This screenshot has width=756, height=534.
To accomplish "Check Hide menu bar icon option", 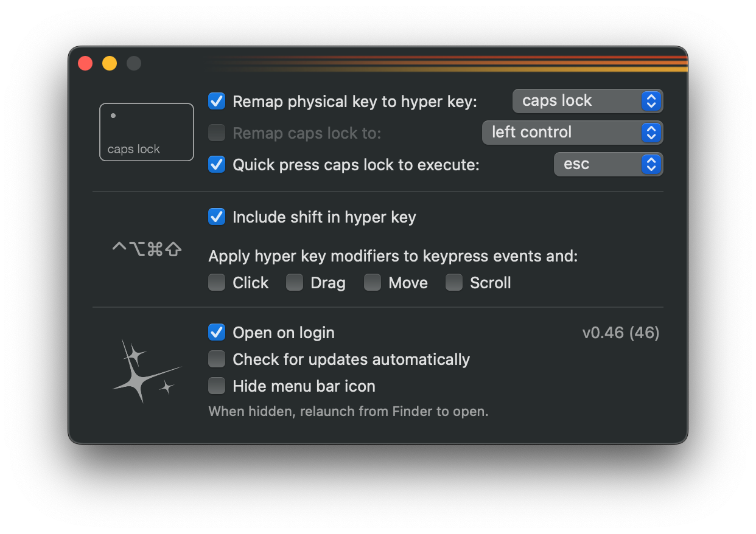I will [217, 386].
